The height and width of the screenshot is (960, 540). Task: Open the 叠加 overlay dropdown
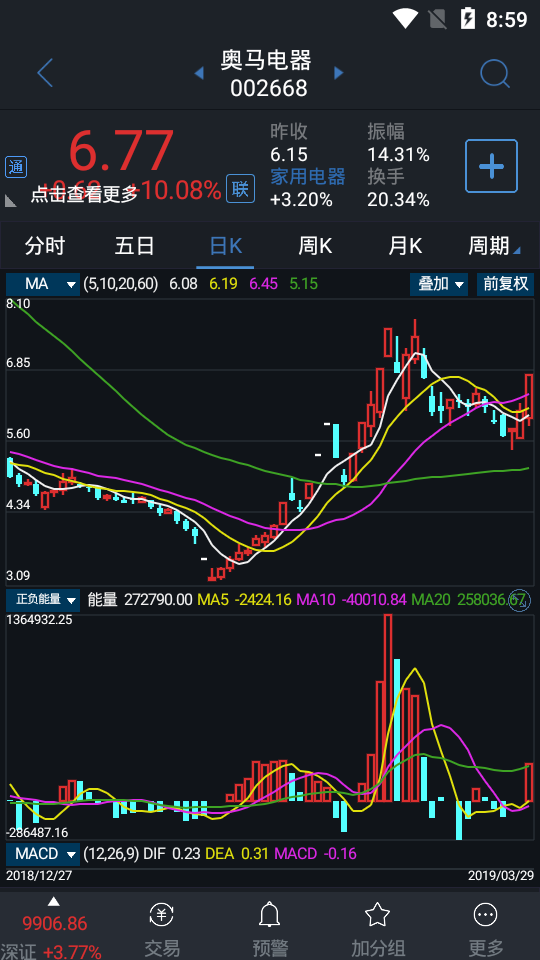(439, 284)
